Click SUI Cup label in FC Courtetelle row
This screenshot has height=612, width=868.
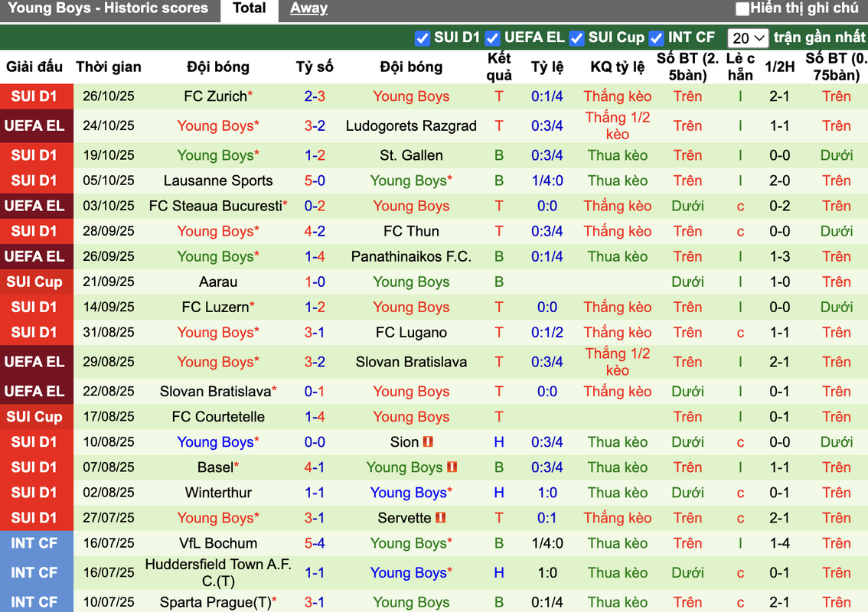click(x=34, y=417)
